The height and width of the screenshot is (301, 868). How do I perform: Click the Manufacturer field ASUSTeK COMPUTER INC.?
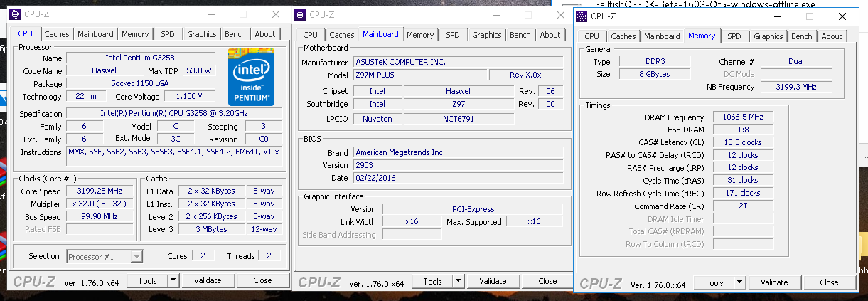coord(459,63)
